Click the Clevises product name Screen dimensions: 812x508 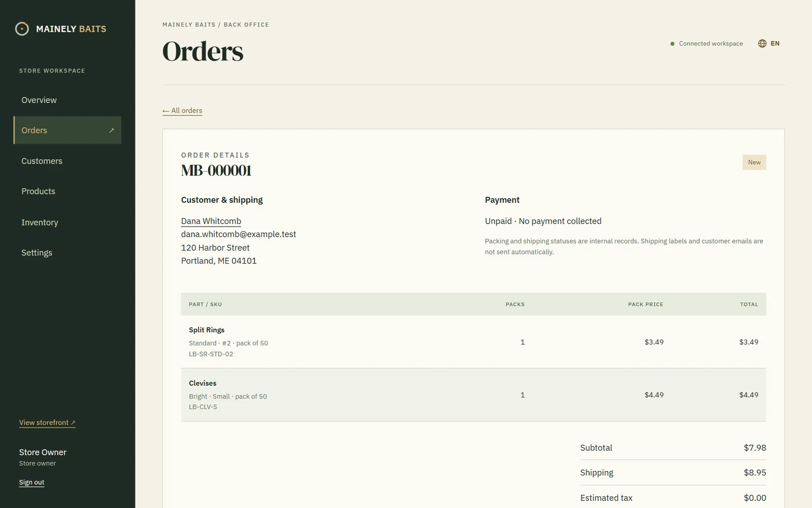click(202, 384)
